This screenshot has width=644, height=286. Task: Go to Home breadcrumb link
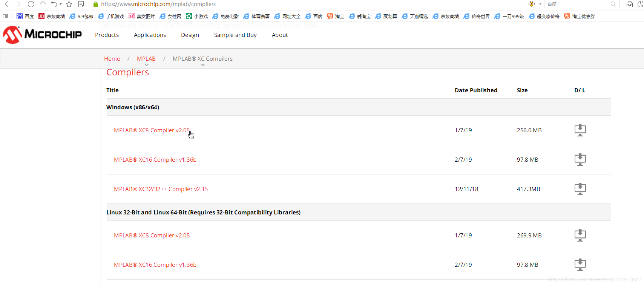click(x=112, y=58)
